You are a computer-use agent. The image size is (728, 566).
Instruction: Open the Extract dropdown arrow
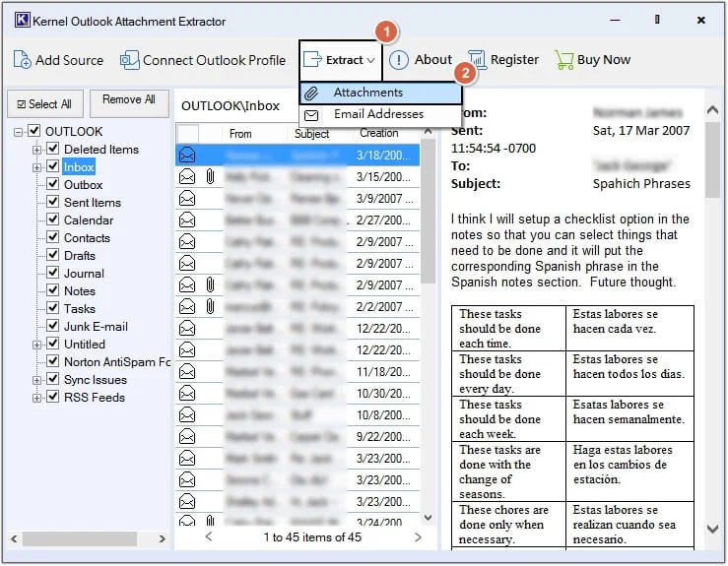pos(371,60)
